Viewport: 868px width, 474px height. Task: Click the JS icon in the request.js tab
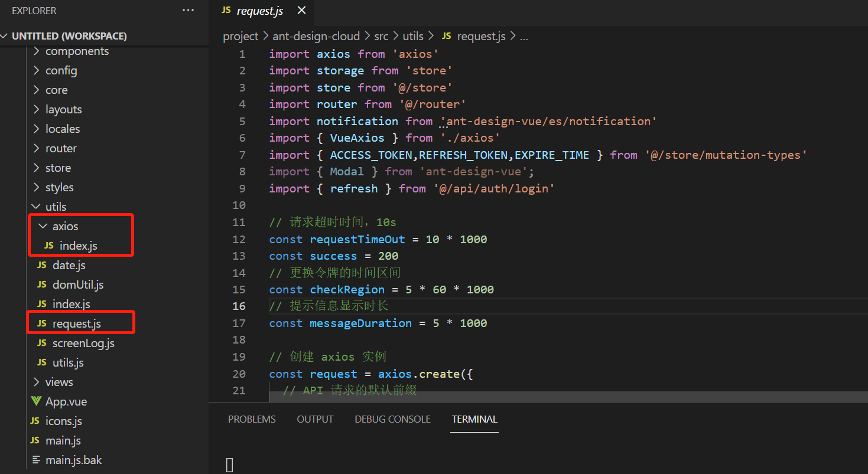tap(226, 11)
